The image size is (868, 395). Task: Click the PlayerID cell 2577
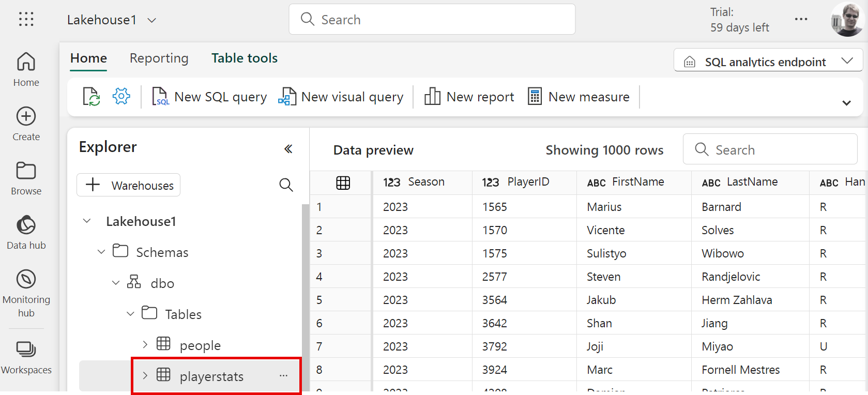[524, 277]
